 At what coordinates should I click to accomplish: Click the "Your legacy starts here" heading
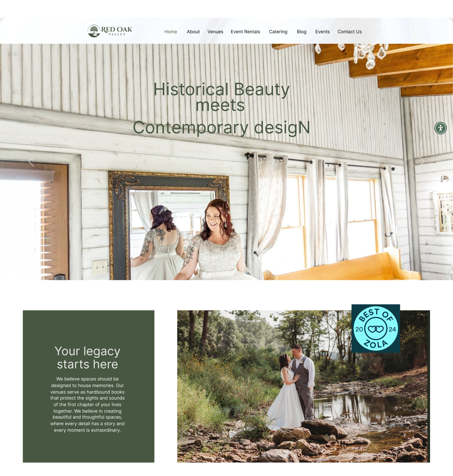(88, 357)
